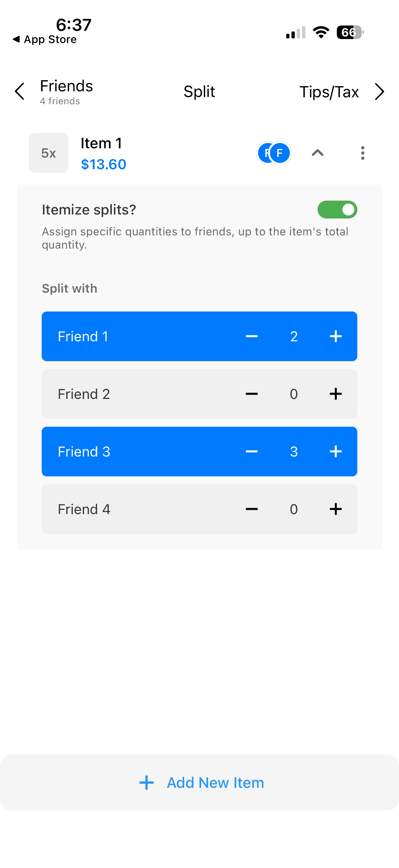Image resolution: width=399 pixels, height=868 pixels.
Task: Tap plus icon for Friend 2
Action: pyautogui.click(x=335, y=394)
